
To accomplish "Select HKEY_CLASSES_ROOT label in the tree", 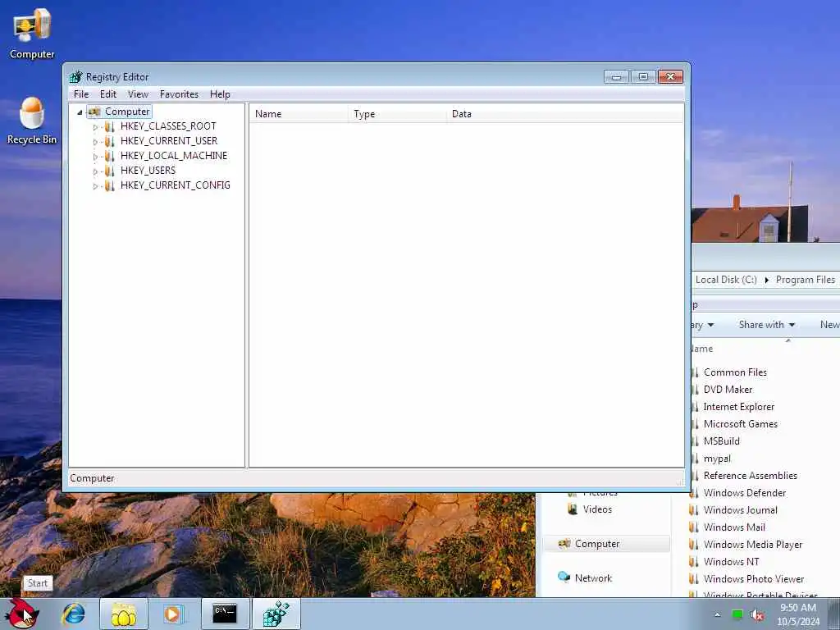I will [168, 126].
